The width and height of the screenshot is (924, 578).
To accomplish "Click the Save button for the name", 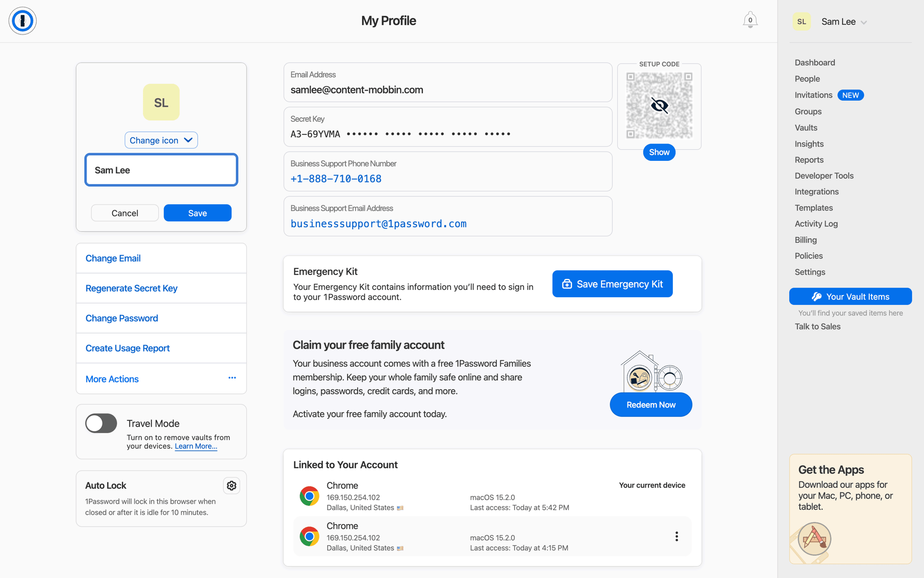I will tap(197, 213).
